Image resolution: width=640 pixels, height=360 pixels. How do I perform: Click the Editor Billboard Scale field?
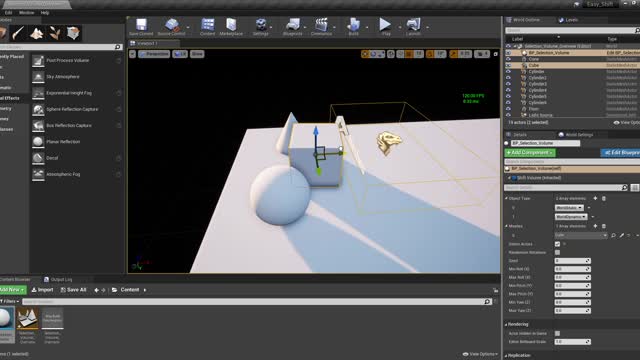pyautogui.click(x=572, y=342)
